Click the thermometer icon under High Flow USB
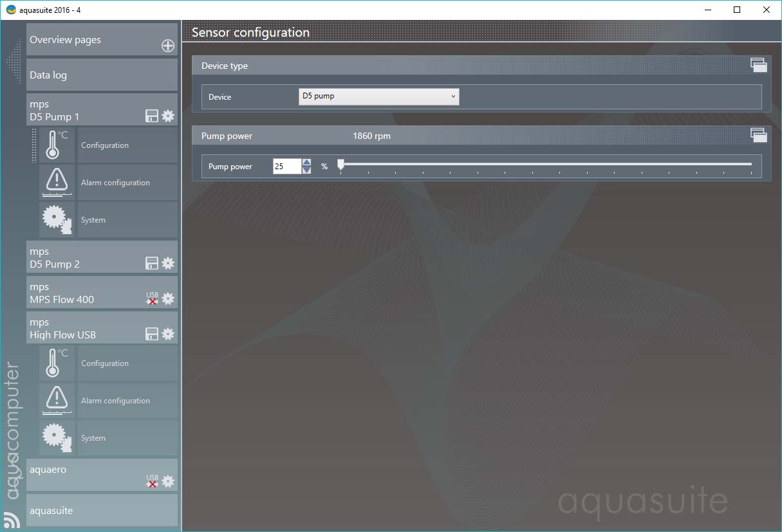Image resolution: width=782 pixels, height=532 pixels. [57, 363]
